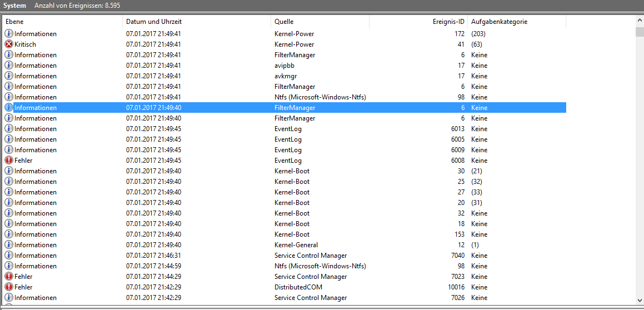644x310 pixels.
Task: Click the red error icon of EventLog 6008
Action: point(9,161)
